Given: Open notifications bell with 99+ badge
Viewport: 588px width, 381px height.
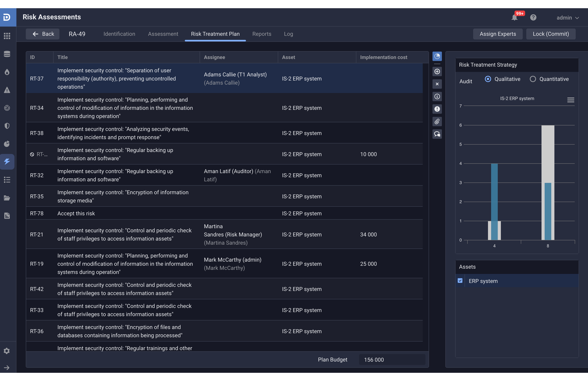Looking at the screenshot, I should point(514,18).
